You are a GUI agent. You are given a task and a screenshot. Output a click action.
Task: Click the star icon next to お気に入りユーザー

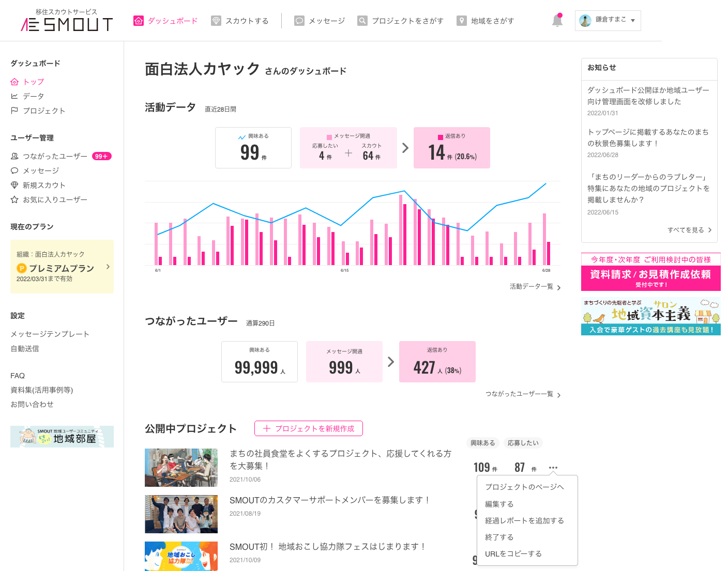[x=14, y=199]
